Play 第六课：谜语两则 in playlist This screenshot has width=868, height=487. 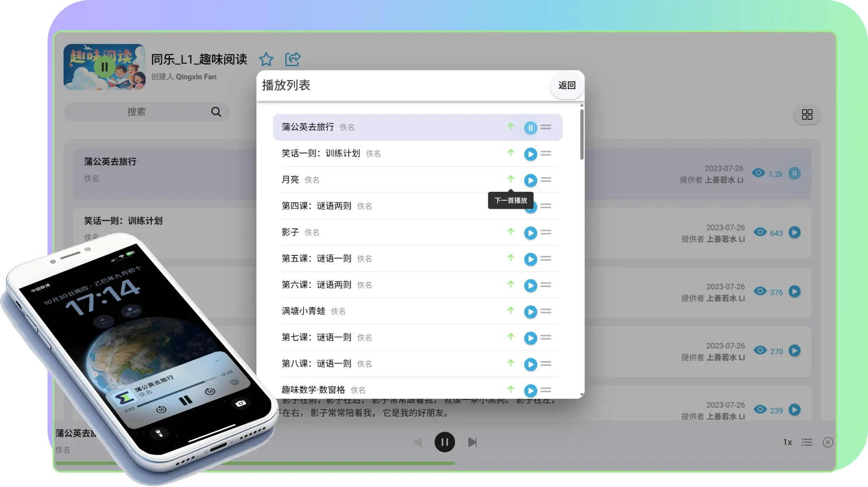click(530, 285)
